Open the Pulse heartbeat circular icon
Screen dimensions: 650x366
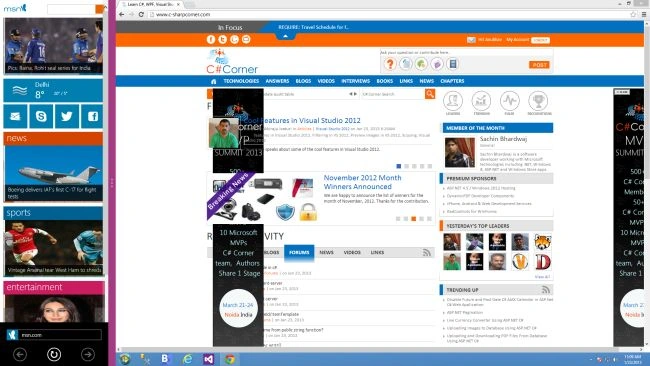pos(509,101)
